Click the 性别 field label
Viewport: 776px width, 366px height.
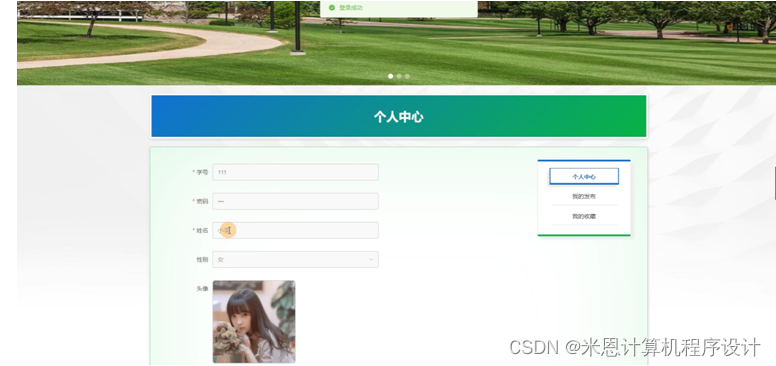[202, 260]
